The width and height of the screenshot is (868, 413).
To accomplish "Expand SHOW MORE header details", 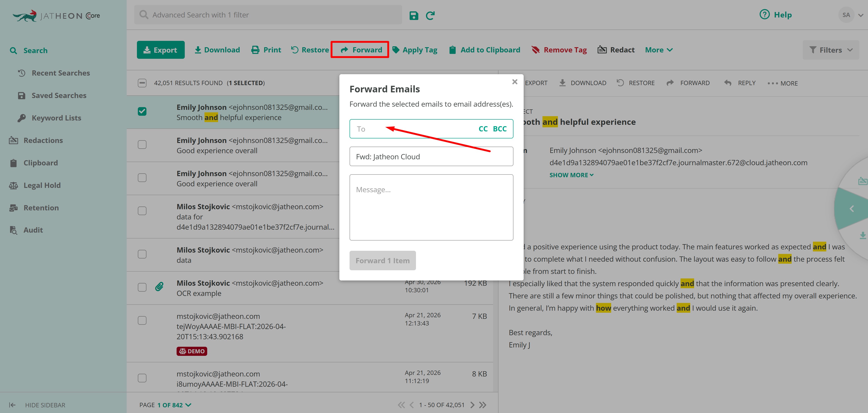I will pos(571,175).
